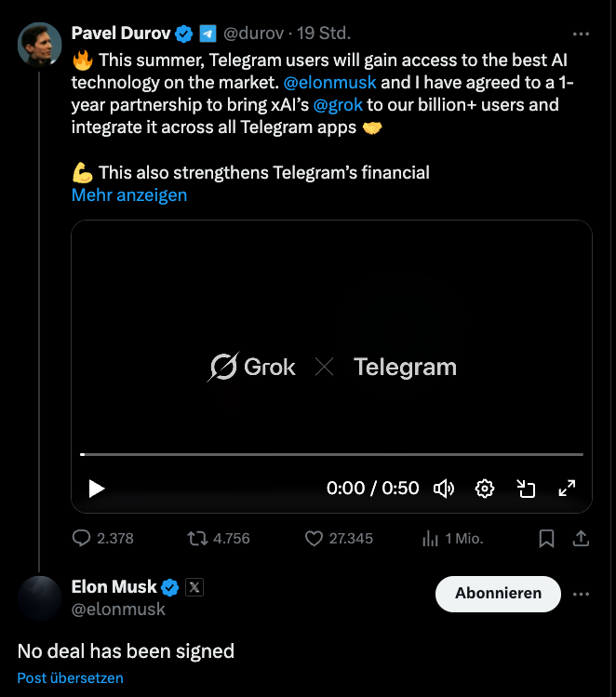The image size is (616, 697).
Task: Open Elon Musk's profile avatar
Action: [x=40, y=597]
